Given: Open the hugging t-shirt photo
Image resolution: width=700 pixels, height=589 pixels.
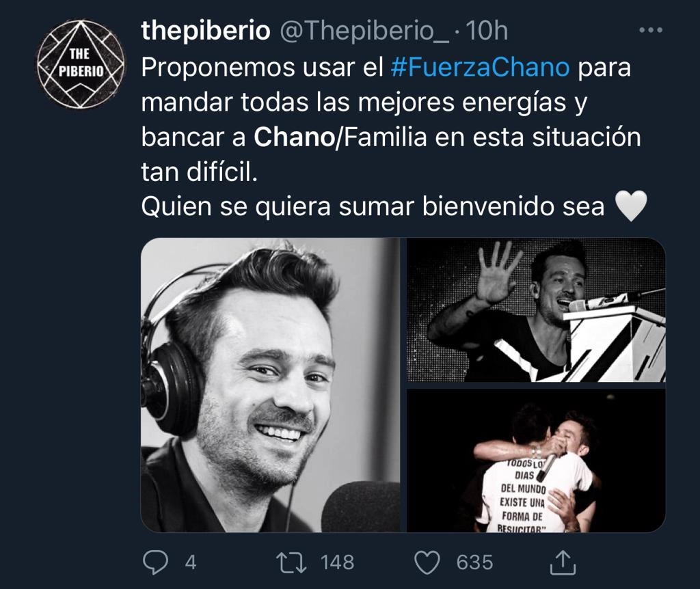Looking at the screenshot, I should pos(536,461).
